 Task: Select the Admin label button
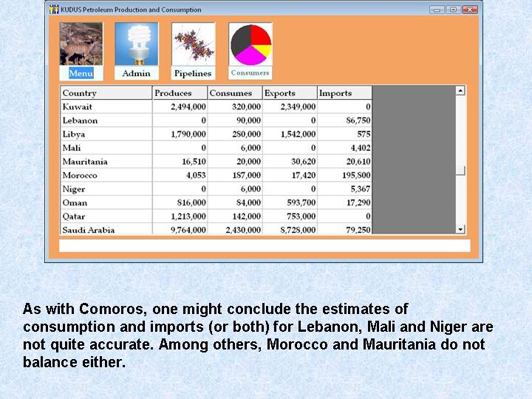[136, 73]
